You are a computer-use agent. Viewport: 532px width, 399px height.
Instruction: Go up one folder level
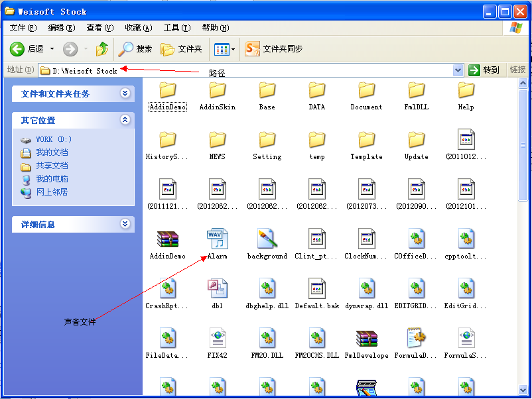[101, 49]
